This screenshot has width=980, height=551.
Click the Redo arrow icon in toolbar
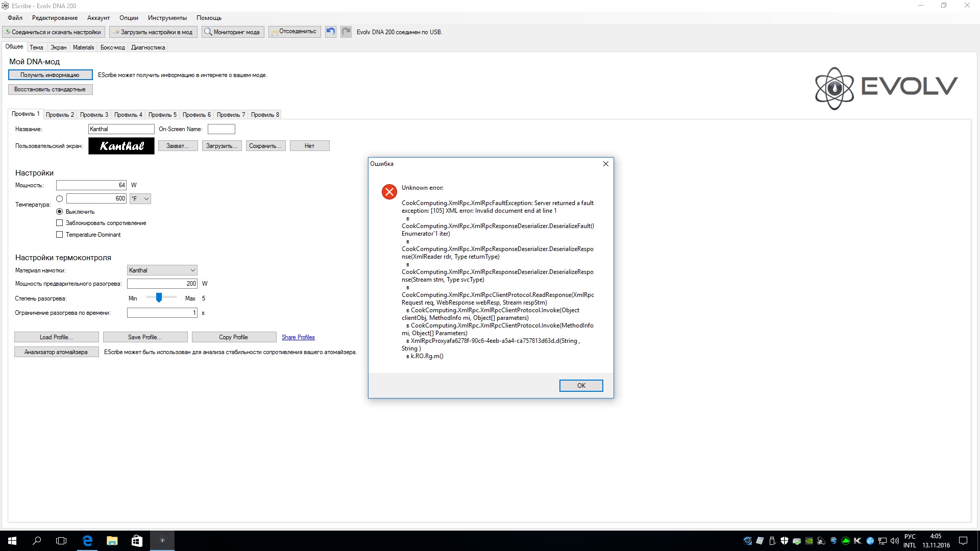[x=346, y=32]
